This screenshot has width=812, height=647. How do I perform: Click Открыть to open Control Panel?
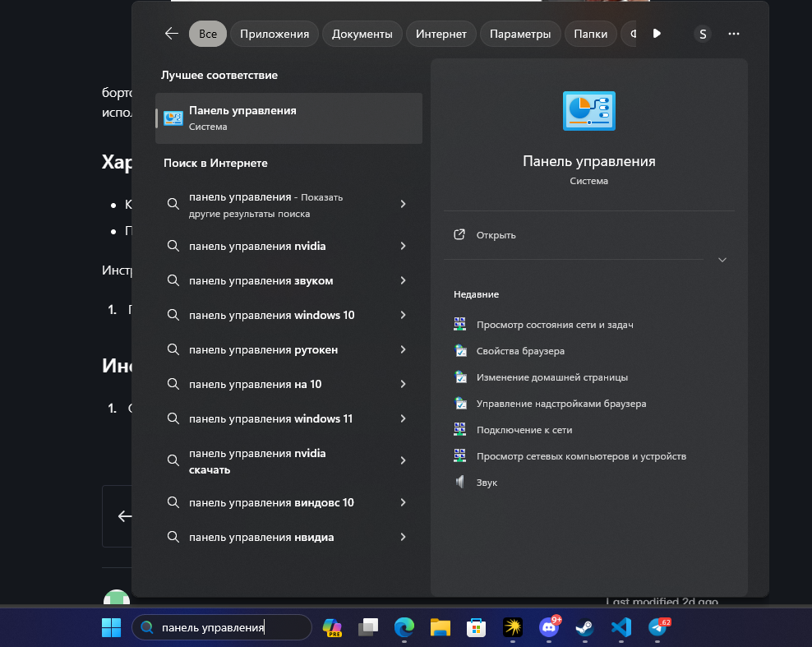coord(496,235)
